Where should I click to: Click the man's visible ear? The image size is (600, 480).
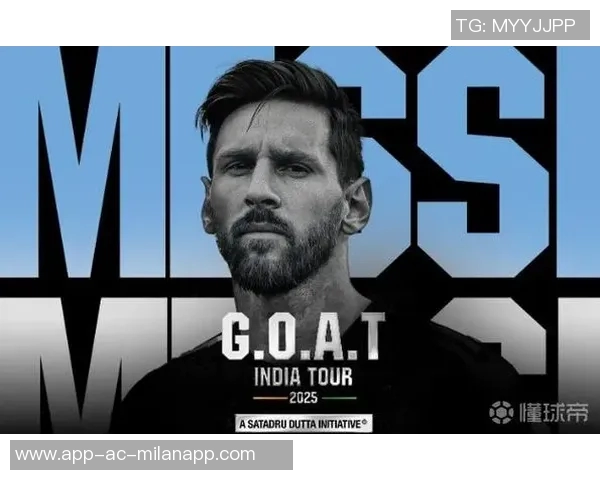[x=357, y=207]
